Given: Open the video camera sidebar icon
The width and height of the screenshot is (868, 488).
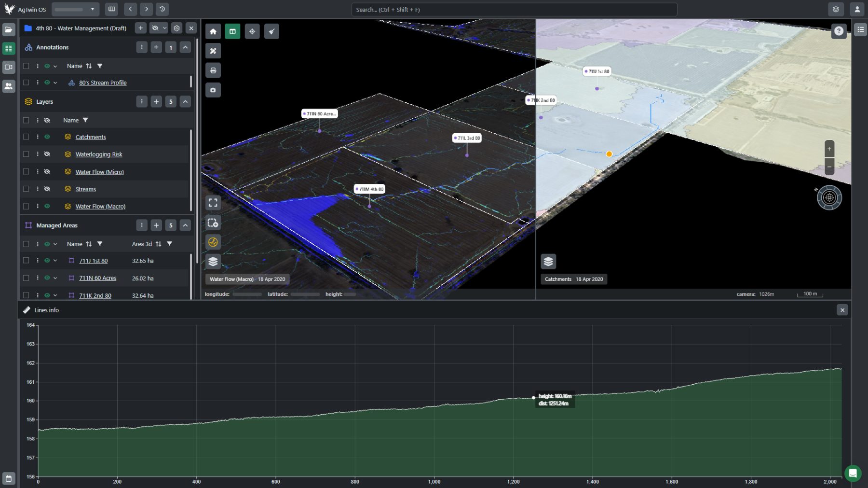Looking at the screenshot, I should click(x=9, y=67).
